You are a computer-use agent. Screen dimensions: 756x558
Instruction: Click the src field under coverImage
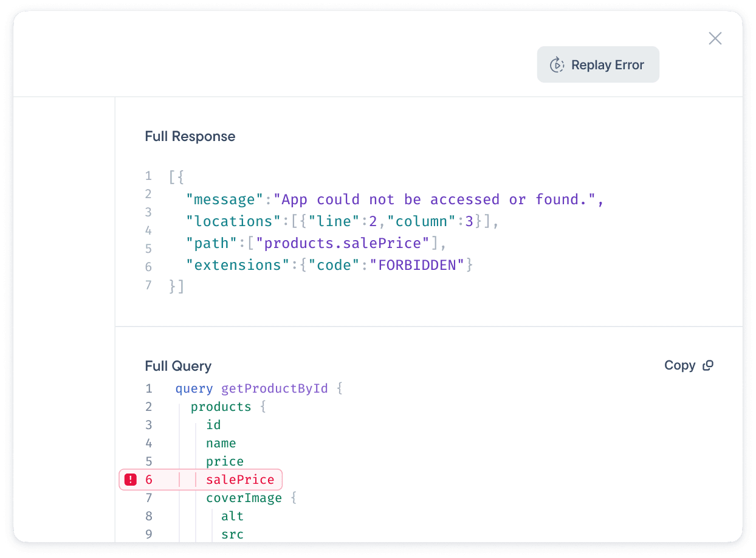click(x=232, y=534)
